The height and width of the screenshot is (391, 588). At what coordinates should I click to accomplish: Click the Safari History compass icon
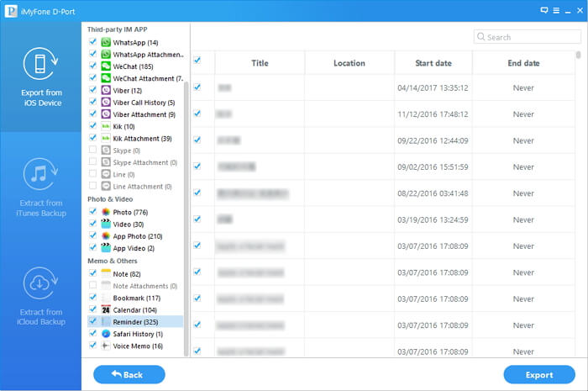click(x=106, y=334)
